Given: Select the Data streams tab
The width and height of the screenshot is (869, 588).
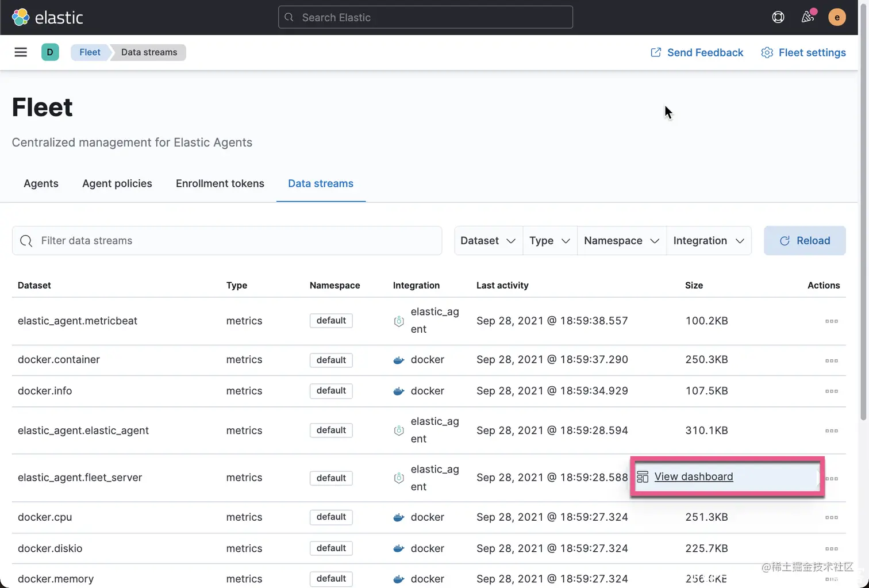Looking at the screenshot, I should tap(321, 183).
